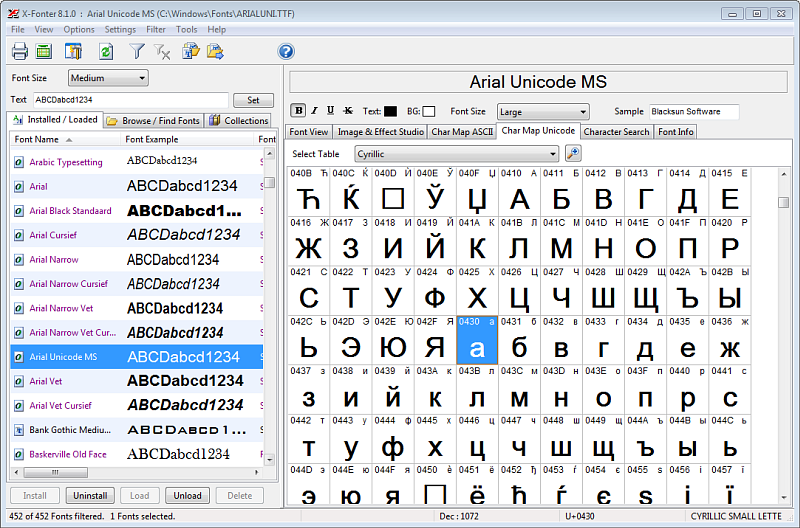Toggle Underline formatting button
The width and height of the screenshot is (800, 528).
click(x=331, y=111)
